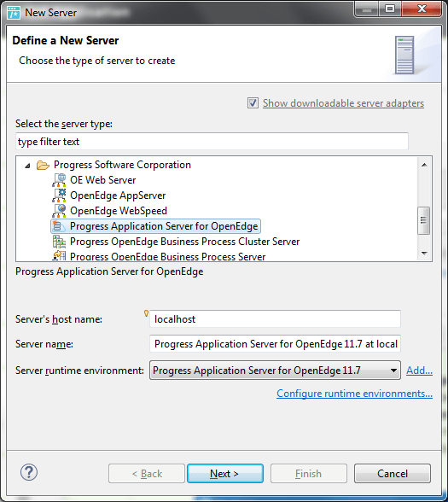Click the Cancel button

[x=393, y=473]
